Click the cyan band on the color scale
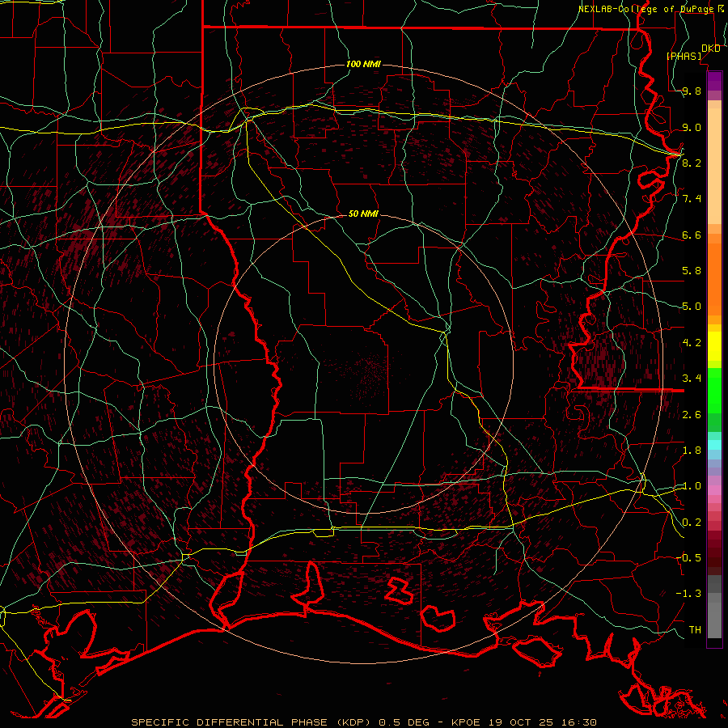 coord(714,445)
